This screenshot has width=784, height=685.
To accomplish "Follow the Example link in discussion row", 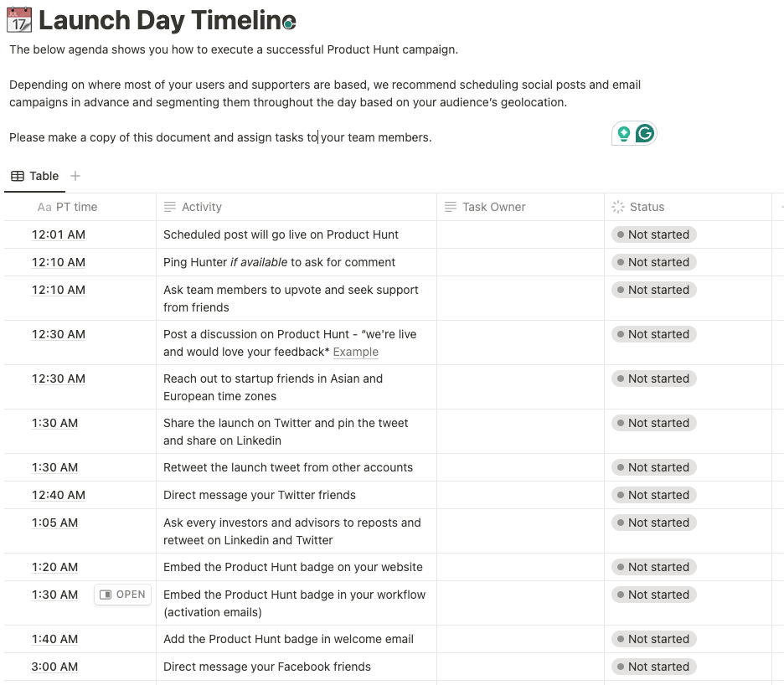I will [355, 352].
